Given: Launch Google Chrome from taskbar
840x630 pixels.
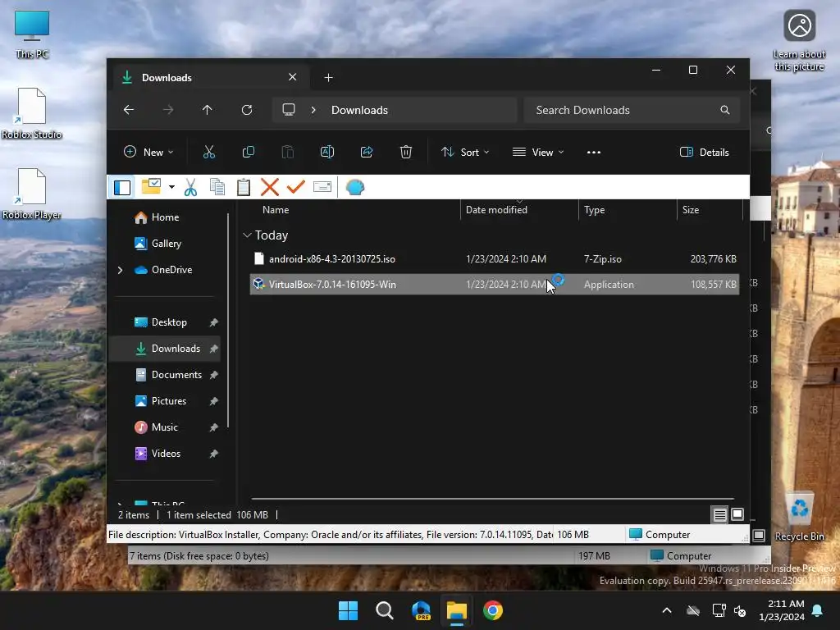Looking at the screenshot, I should point(492,610).
